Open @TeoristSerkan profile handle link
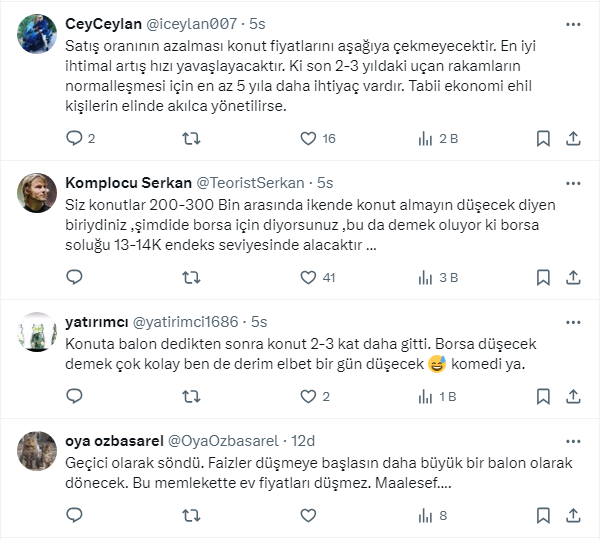Image resolution: width=607 pixels, height=540 pixels. pyautogui.click(x=255, y=183)
